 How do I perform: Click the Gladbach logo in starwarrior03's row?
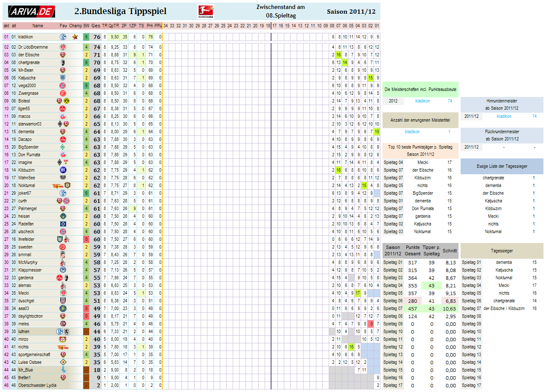pyautogui.click(x=60, y=124)
